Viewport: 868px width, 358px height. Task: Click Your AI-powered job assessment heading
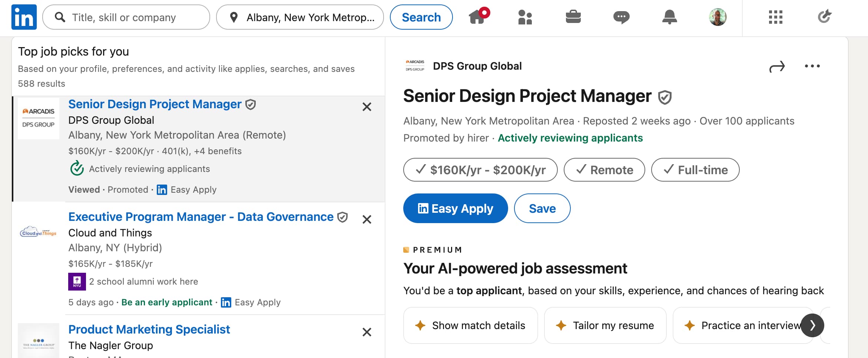[515, 268]
